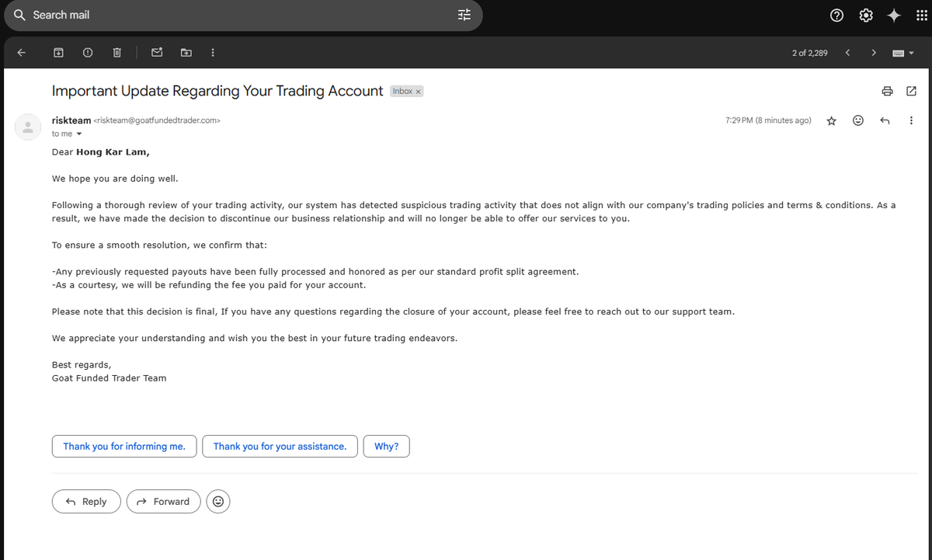The image size is (932, 560).
Task: Open the toolbar More options menu
Action: 213,53
